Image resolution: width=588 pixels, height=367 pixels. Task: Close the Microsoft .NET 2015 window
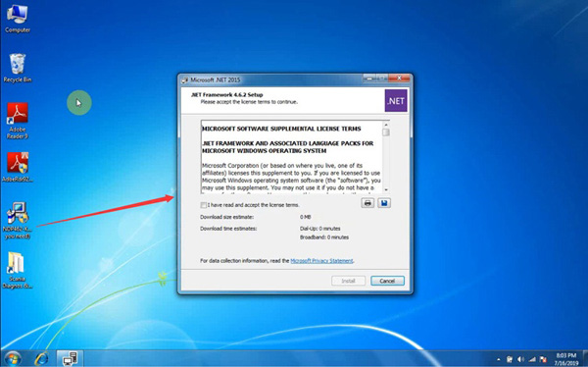(399, 79)
